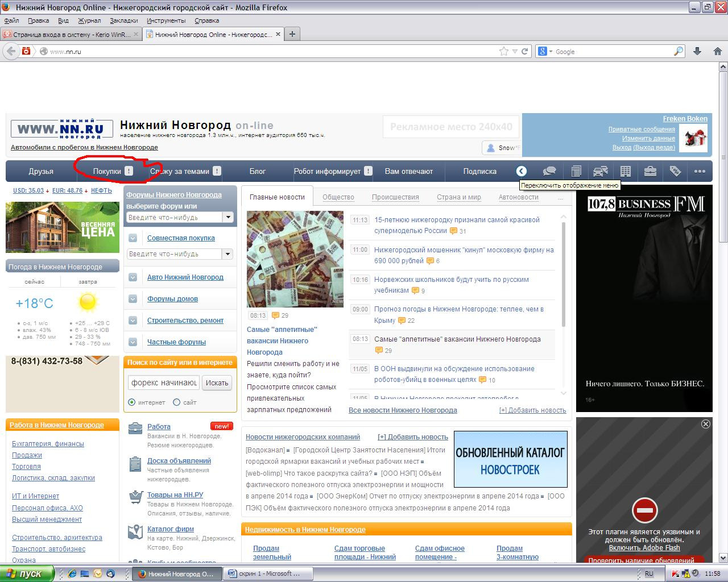Screen dimensions: 728x582
Task: Click the Google search magnifier icon
Action: pyautogui.click(x=678, y=51)
